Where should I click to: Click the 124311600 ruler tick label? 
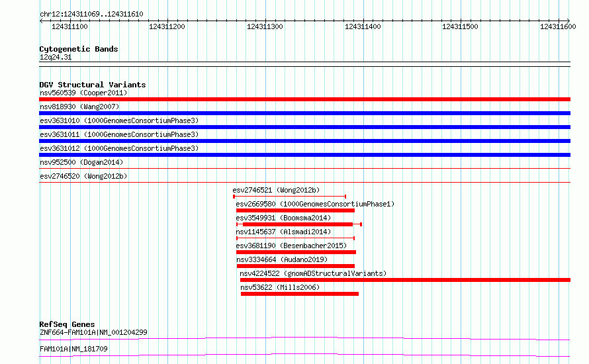[x=558, y=26]
